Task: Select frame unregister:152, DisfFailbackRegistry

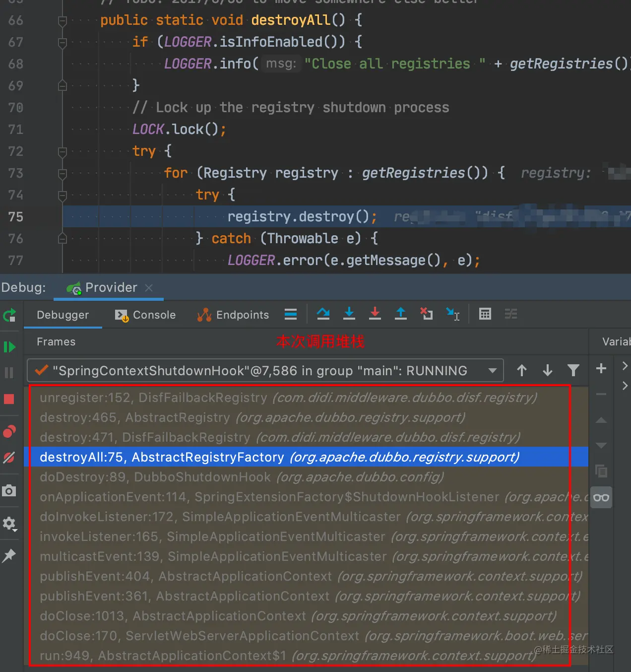Action: pos(306,398)
